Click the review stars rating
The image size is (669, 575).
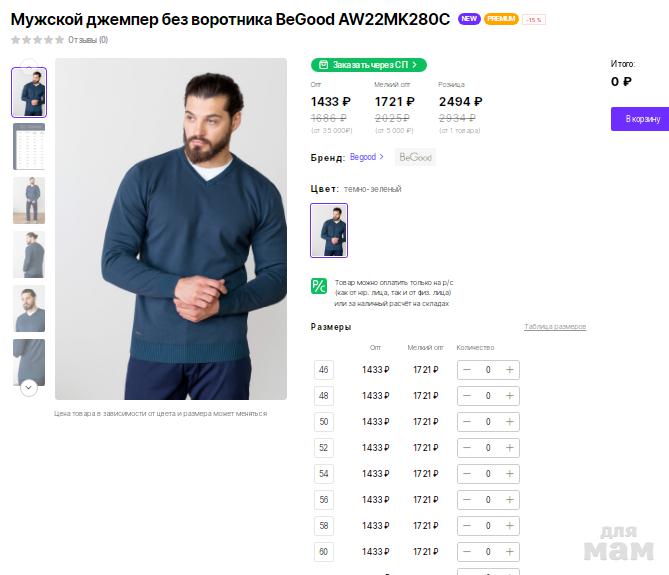(x=37, y=40)
